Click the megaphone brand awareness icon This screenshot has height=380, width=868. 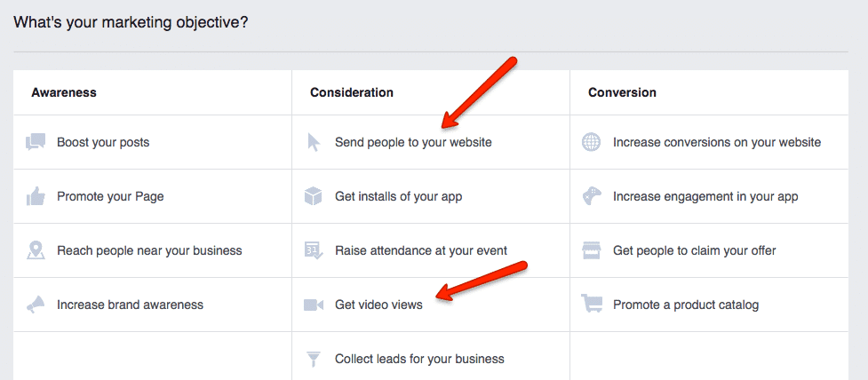pos(36,305)
